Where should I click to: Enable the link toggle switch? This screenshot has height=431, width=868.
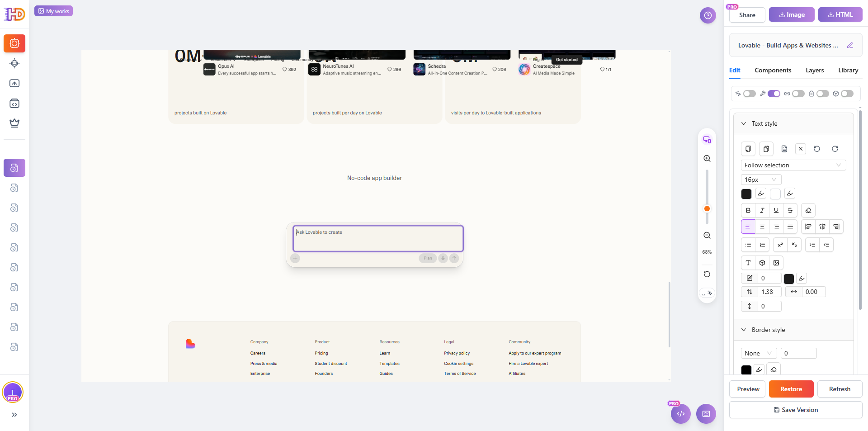[798, 94]
